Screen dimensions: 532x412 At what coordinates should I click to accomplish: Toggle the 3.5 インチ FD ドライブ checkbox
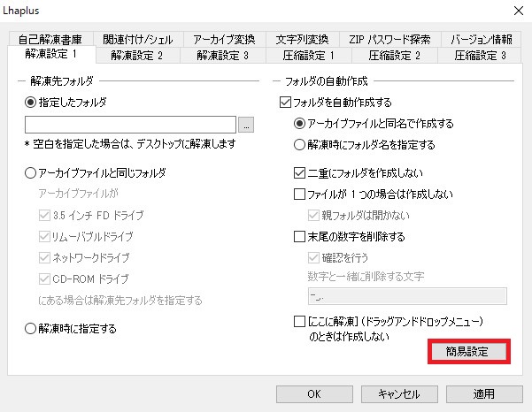pyautogui.click(x=44, y=215)
